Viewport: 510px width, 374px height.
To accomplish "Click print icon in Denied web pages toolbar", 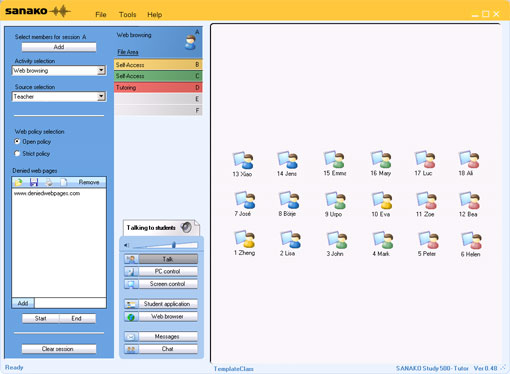I will [x=49, y=182].
